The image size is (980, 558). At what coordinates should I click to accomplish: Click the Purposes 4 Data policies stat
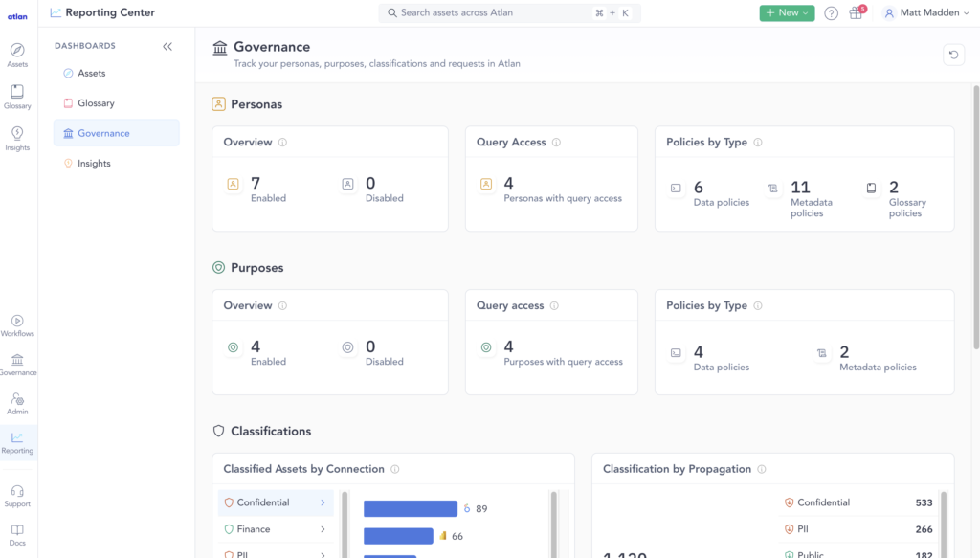(x=709, y=358)
